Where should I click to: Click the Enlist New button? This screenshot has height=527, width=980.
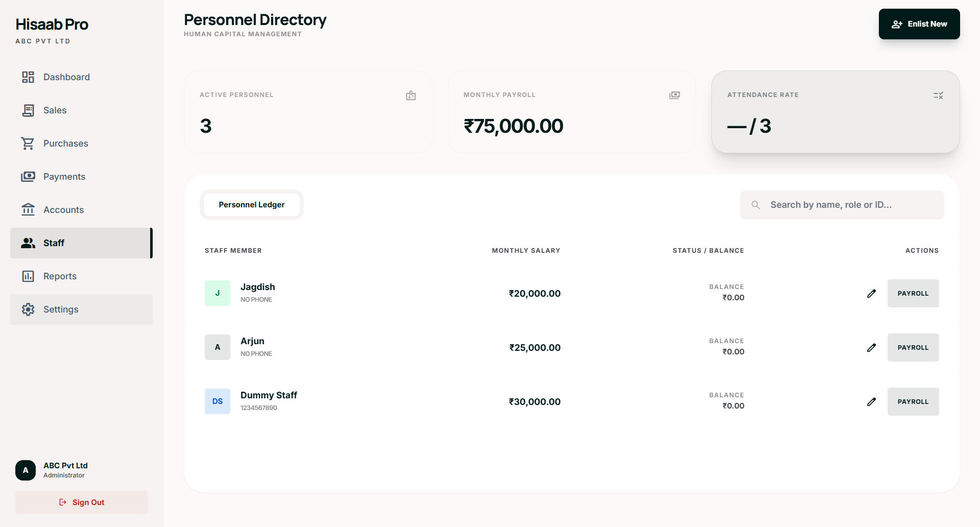click(919, 24)
